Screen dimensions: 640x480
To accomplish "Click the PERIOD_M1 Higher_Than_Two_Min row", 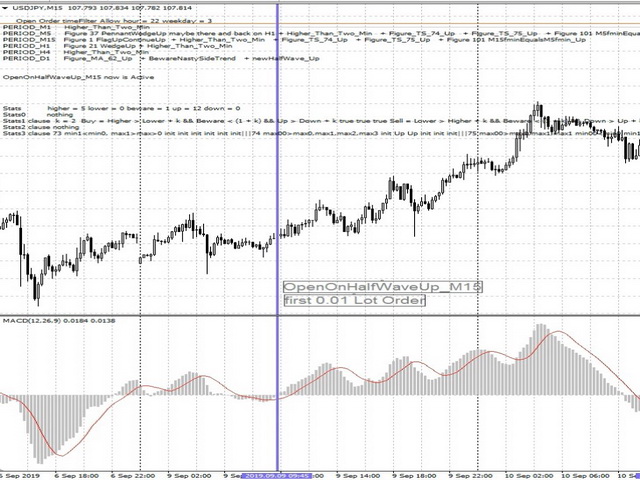I will click(76, 27).
